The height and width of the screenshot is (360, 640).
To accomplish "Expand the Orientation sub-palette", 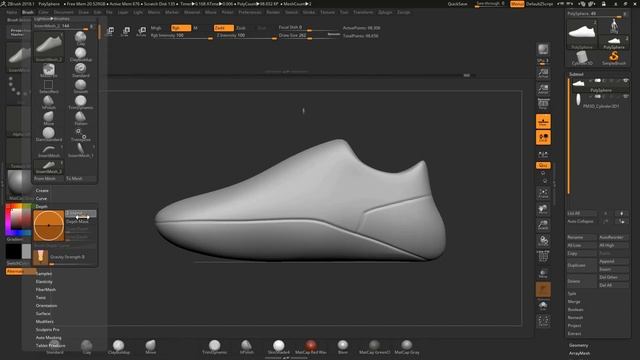I will (46, 305).
